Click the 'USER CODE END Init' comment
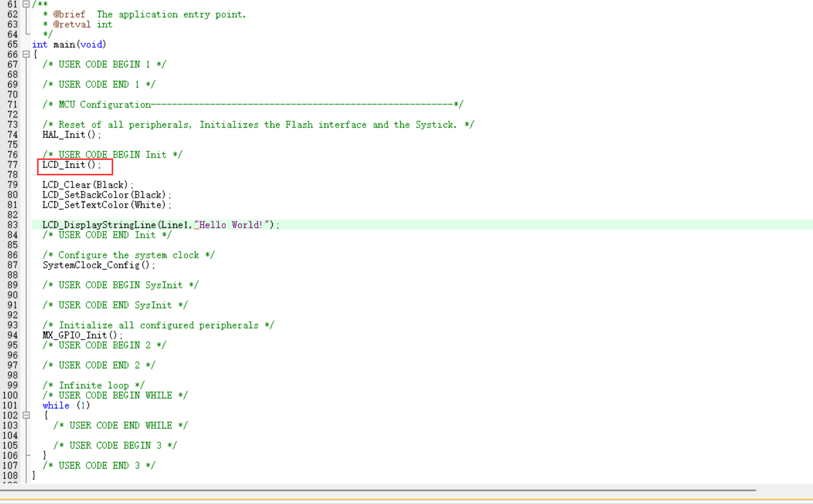Image resolution: width=813 pixels, height=504 pixels. pos(107,235)
